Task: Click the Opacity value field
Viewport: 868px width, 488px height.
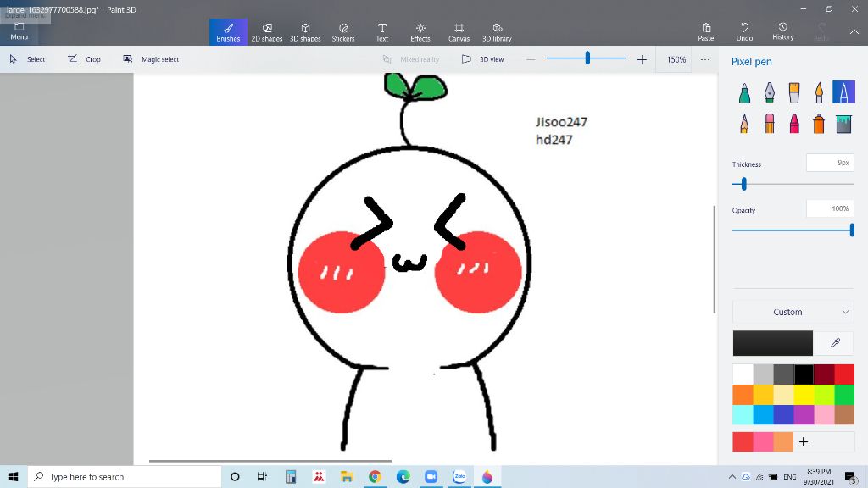Action: click(x=830, y=208)
